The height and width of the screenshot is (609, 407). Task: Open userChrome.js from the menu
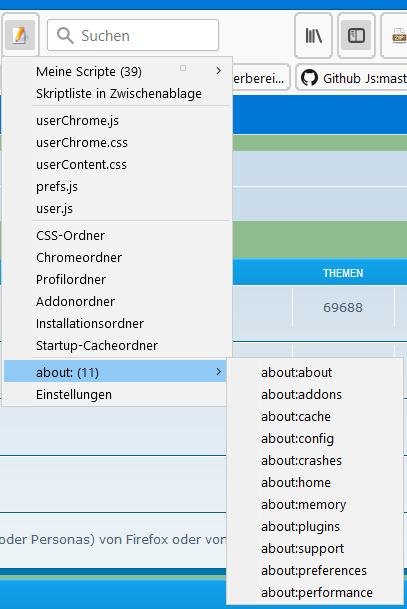click(78, 121)
